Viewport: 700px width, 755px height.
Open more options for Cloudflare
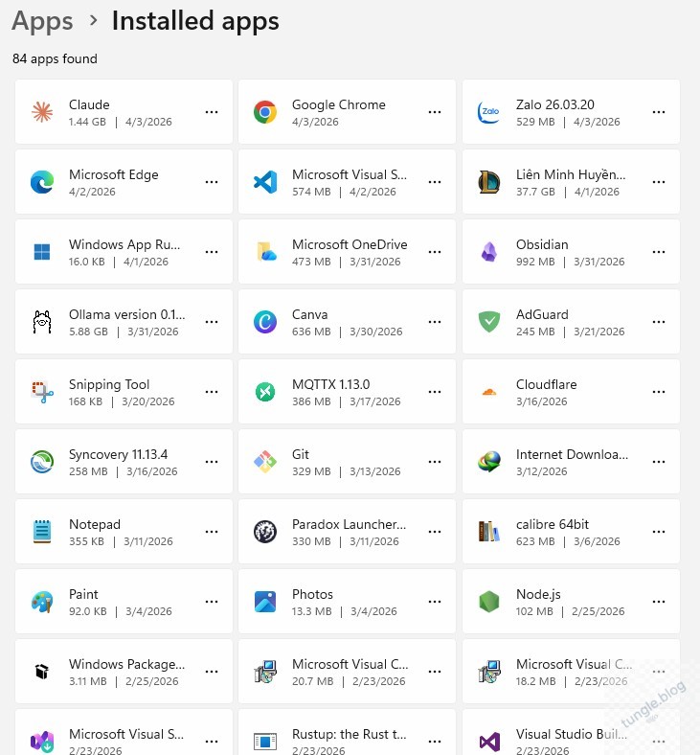[x=659, y=392]
